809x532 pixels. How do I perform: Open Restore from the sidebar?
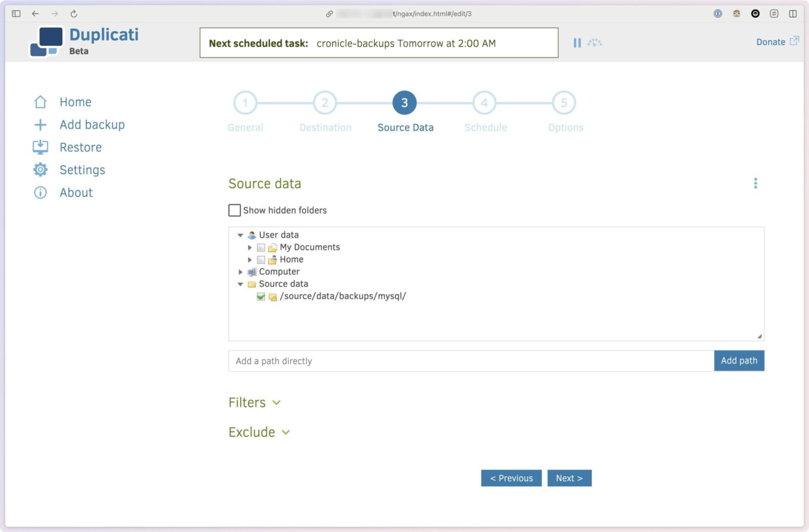click(x=80, y=147)
